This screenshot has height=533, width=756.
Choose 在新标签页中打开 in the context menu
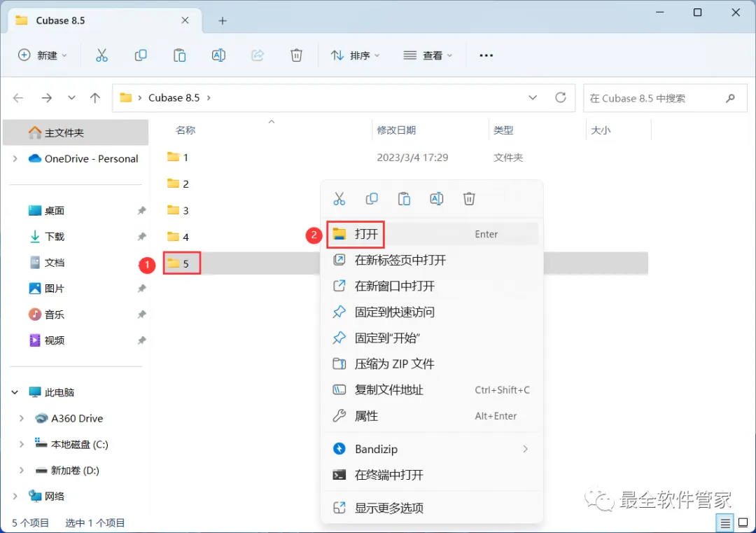(x=432, y=261)
